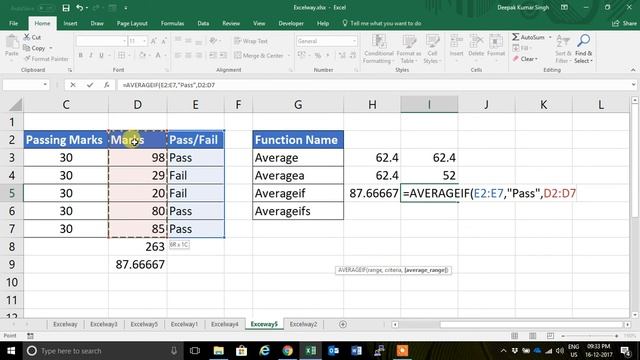Select the Excelway2 sheet tab

click(x=303, y=324)
